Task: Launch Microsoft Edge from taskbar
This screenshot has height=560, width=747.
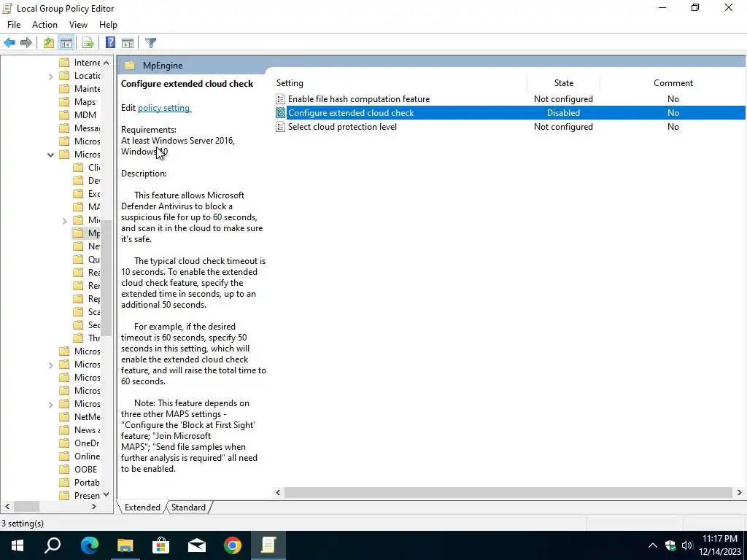Action: click(x=89, y=545)
